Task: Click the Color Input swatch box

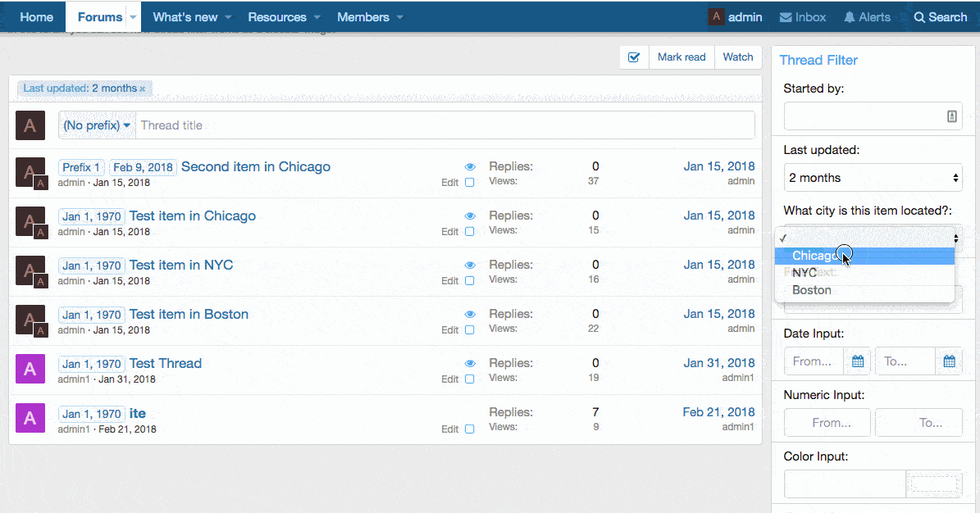Action: point(933,483)
